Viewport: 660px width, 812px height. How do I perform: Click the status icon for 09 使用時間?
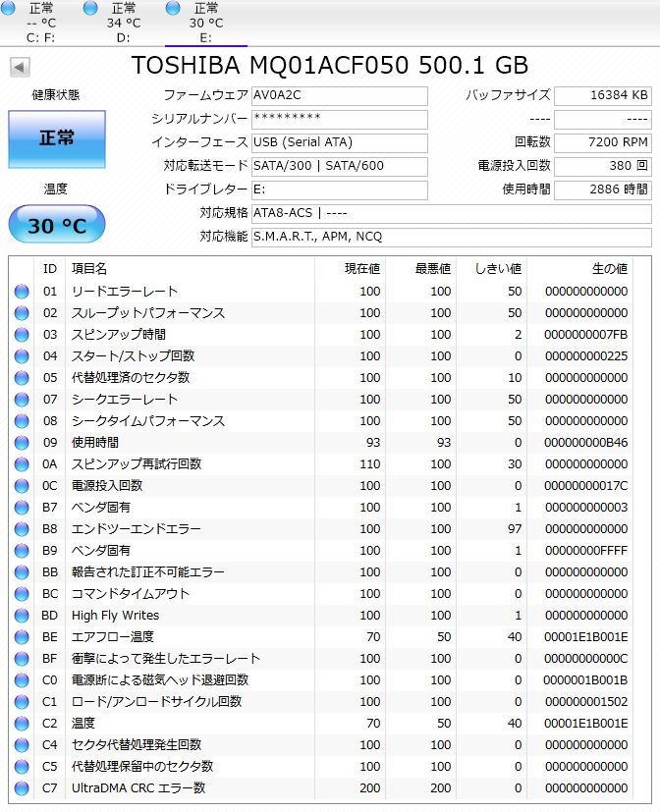click(22, 443)
